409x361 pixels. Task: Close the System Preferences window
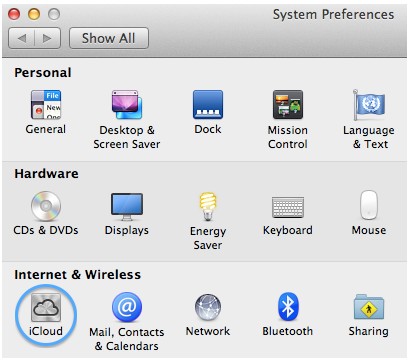14,14
